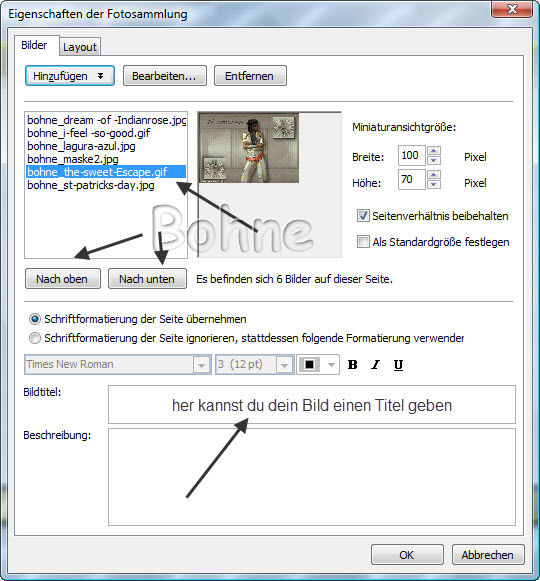The width and height of the screenshot is (540, 581).
Task: Click into the Beschreibung text field
Action: (312, 477)
